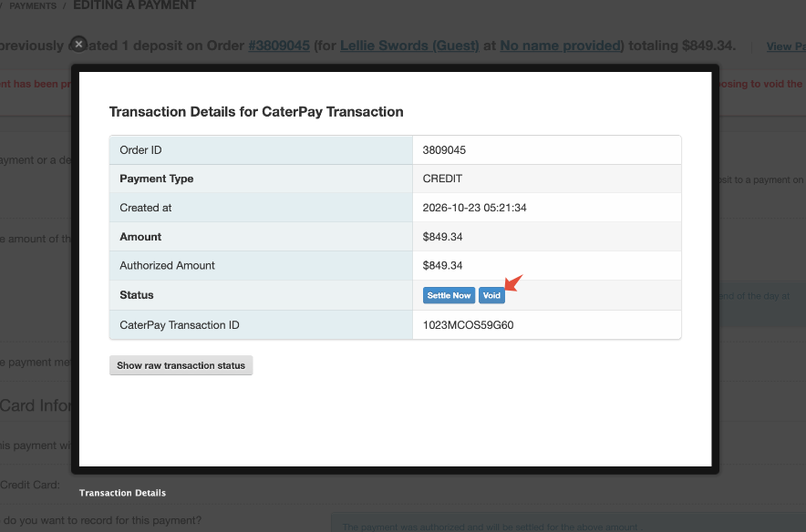The image size is (806, 532).
Task: Open Order #3809045 link
Action: click(279, 46)
